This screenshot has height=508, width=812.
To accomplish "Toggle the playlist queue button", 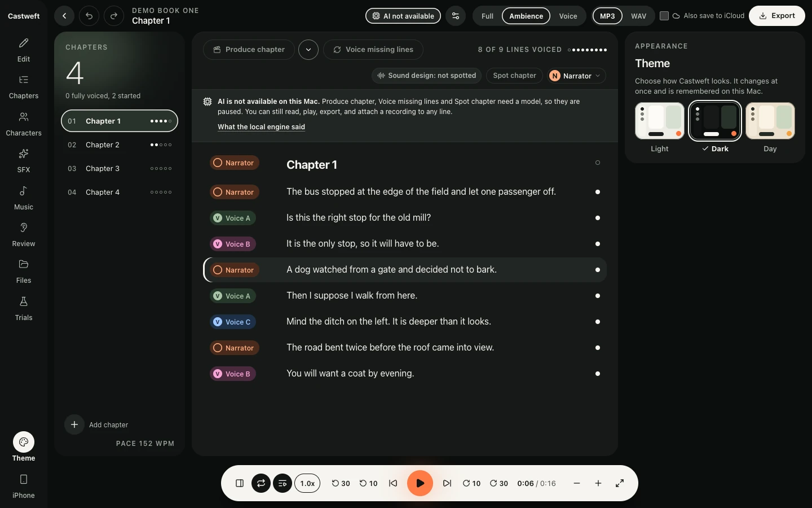I will (283, 483).
